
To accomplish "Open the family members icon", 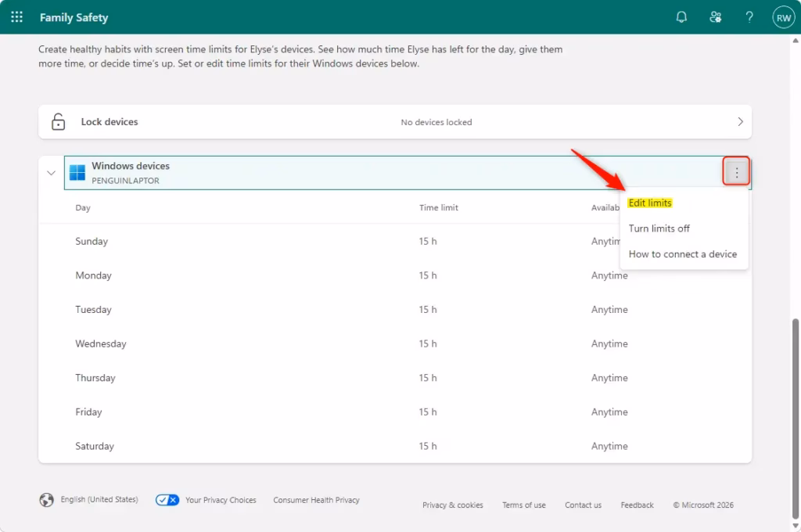I will 715,17.
